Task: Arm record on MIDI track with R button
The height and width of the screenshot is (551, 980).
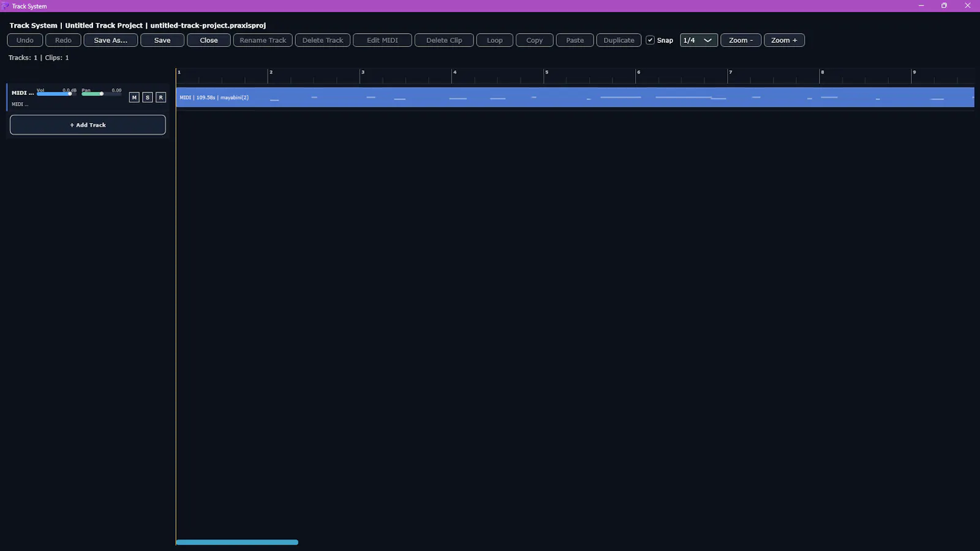Action: [x=161, y=97]
